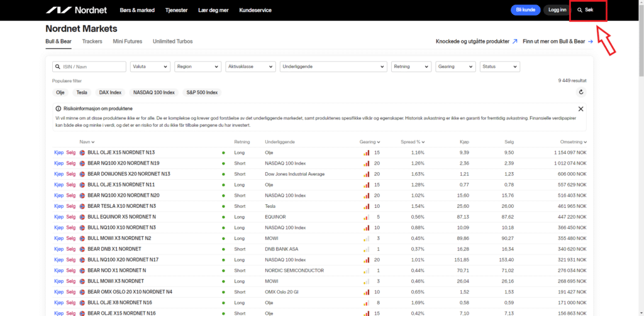Sort by Omsetning column header

pos(574,142)
